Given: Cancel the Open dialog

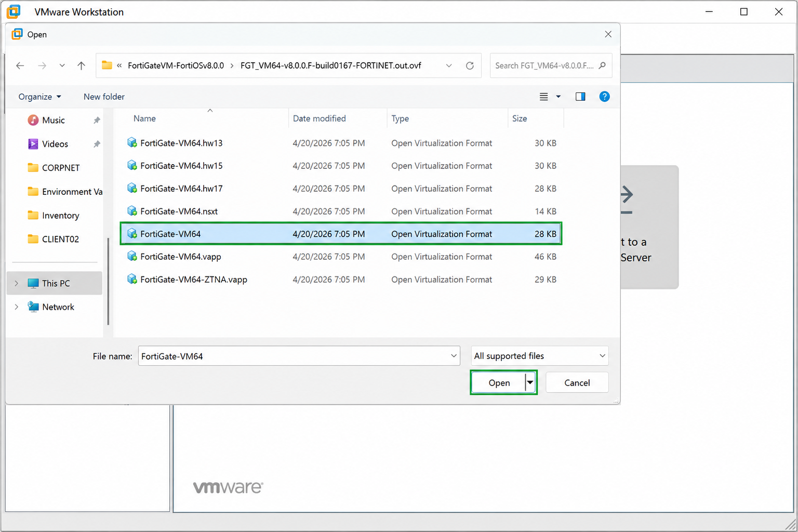Looking at the screenshot, I should (x=577, y=383).
